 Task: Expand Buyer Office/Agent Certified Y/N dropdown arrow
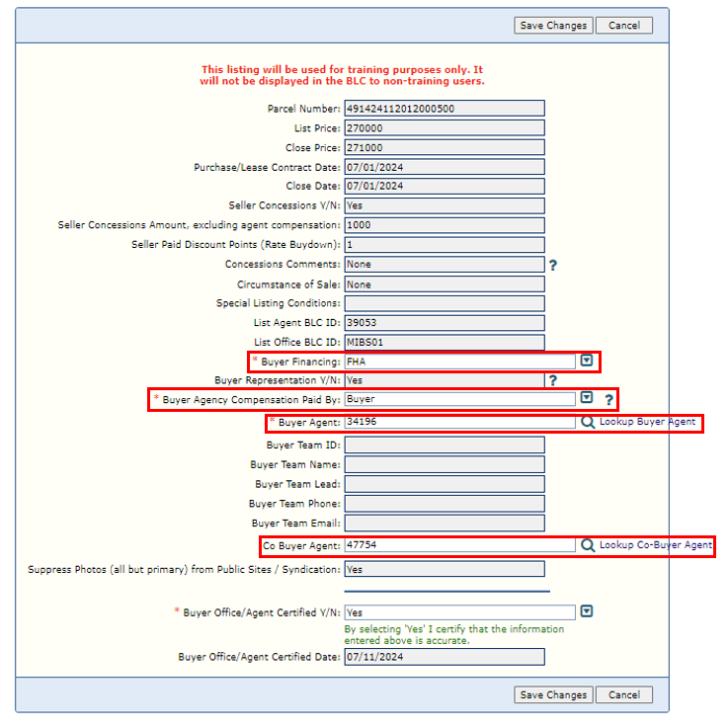(587, 611)
